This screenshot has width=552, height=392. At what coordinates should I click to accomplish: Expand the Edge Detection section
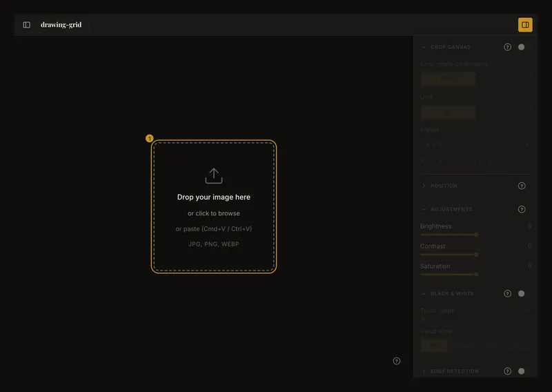pyautogui.click(x=424, y=371)
